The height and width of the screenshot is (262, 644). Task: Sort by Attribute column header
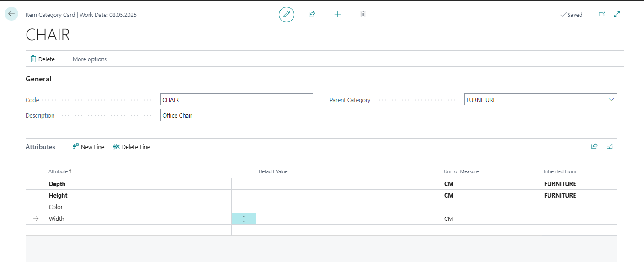tap(60, 171)
